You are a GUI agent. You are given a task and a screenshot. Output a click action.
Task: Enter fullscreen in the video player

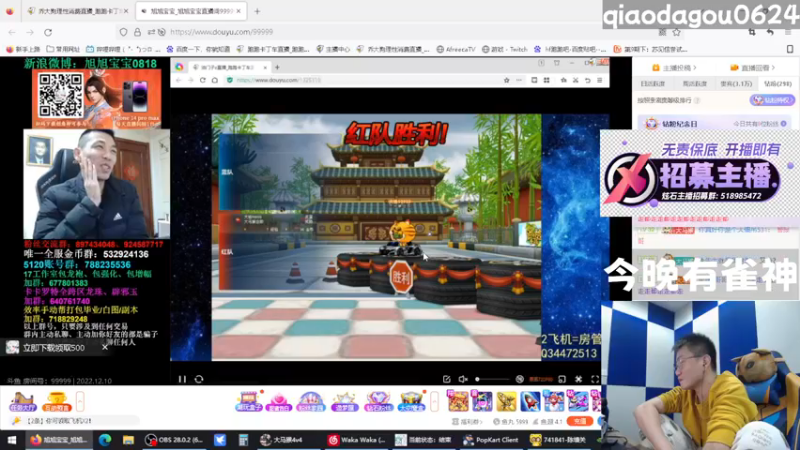pyautogui.click(x=595, y=379)
